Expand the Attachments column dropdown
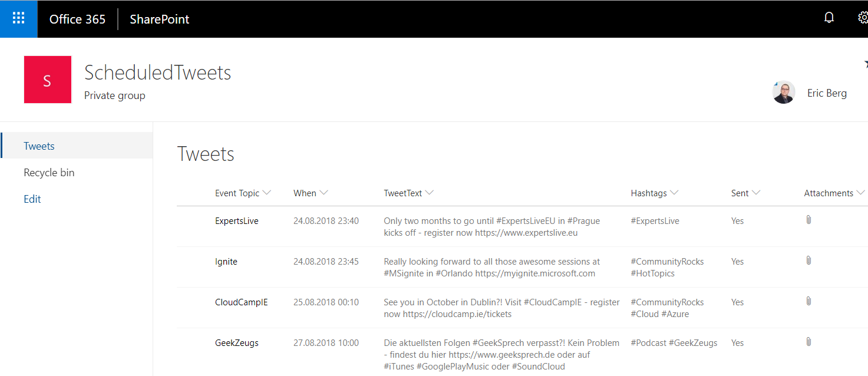 (x=861, y=193)
